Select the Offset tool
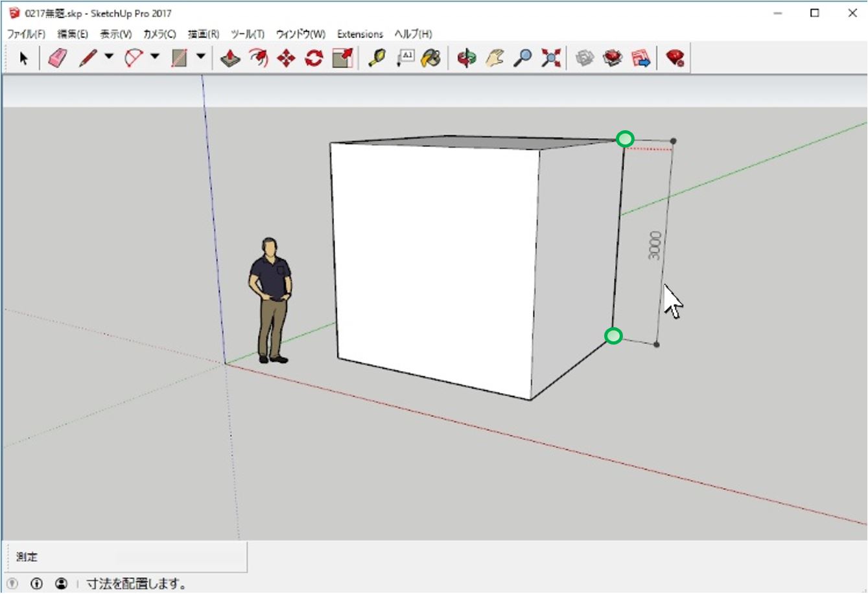868x594 pixels. (x=259, y=58)
